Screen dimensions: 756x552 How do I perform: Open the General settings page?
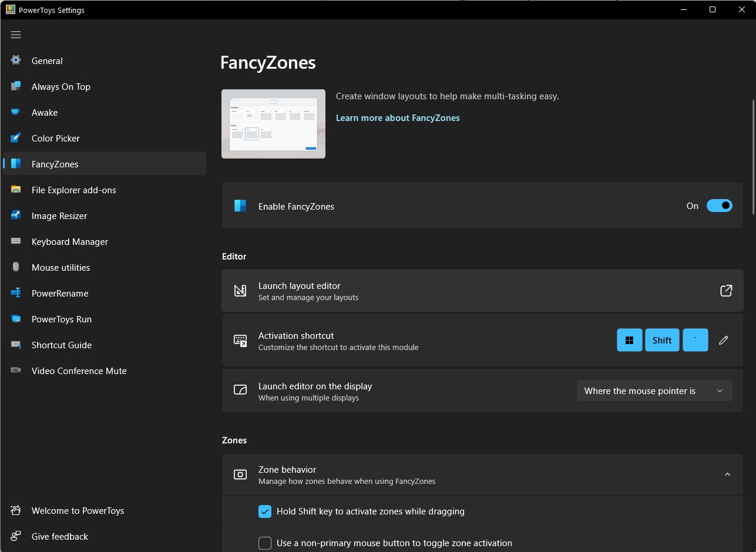pyautogui.click(x=105, y=60)
